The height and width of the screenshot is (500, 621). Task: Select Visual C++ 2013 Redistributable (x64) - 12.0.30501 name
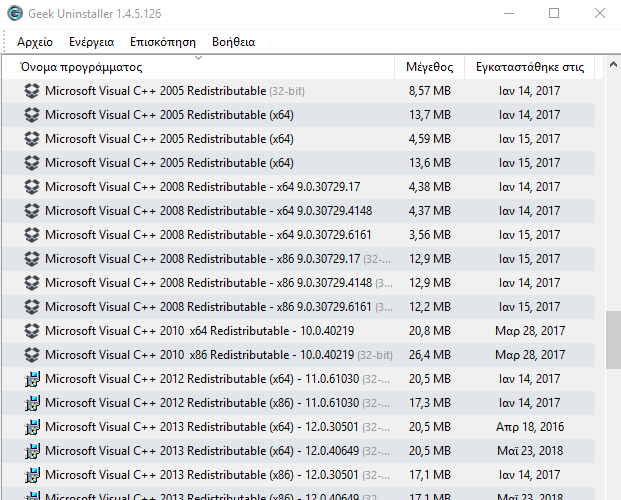point(217,427)
